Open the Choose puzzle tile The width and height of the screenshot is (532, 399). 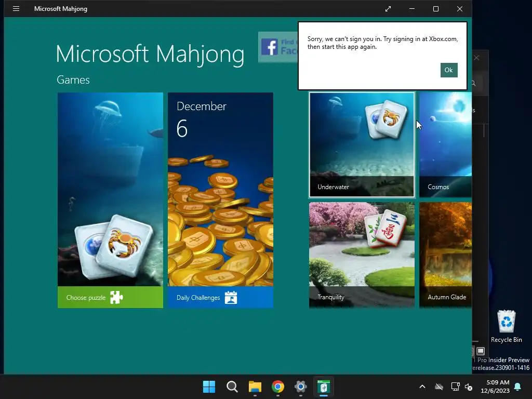(110, 200)
